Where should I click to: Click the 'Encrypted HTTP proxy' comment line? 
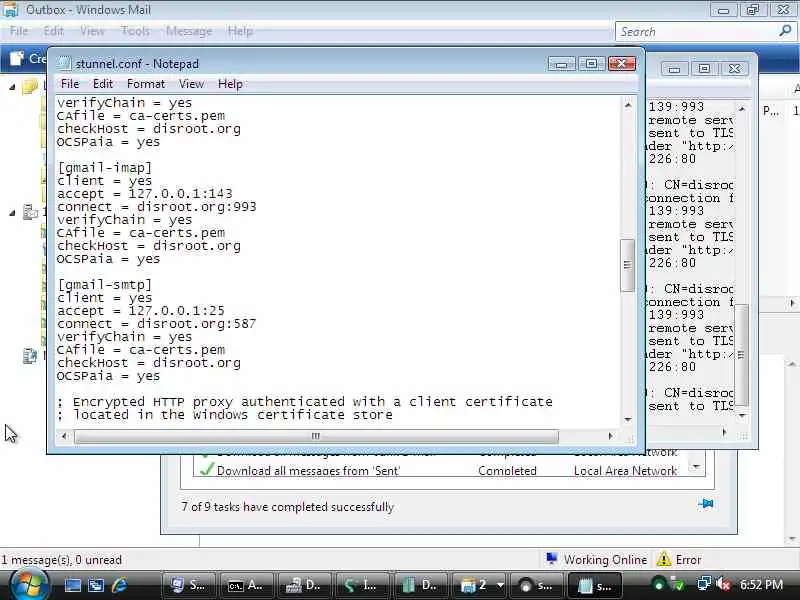click(305, 402)
